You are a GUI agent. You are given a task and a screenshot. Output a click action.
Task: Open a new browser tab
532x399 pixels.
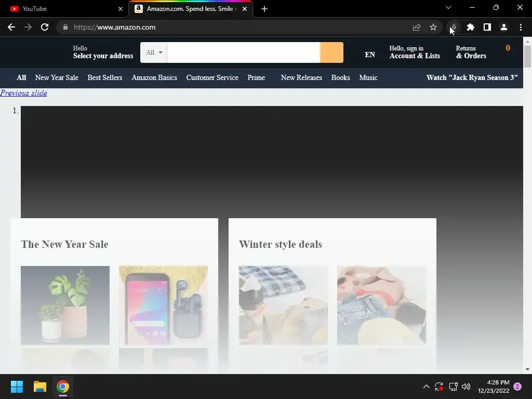click(x=264, y=9)
